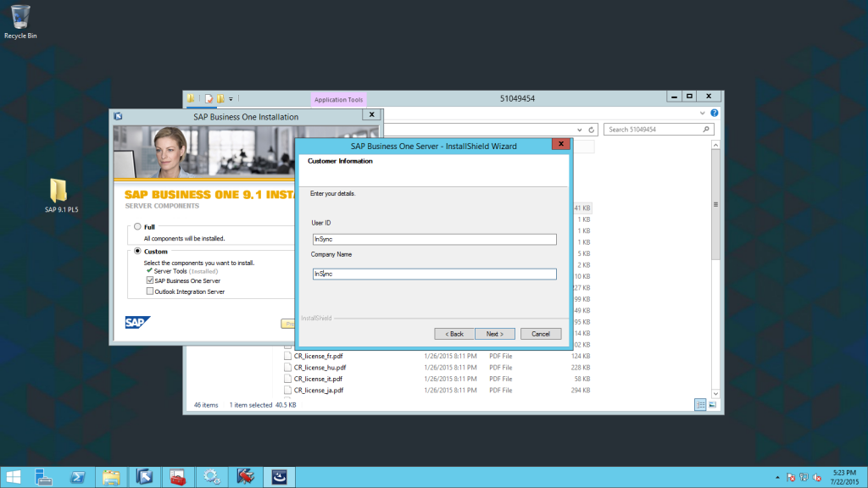
Task: Select file CR_license_fr.pdf
Action: pos(319,357)
